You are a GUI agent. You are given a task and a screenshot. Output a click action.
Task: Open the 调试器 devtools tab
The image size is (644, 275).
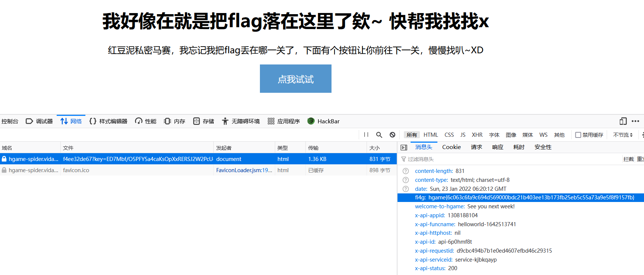39,121
